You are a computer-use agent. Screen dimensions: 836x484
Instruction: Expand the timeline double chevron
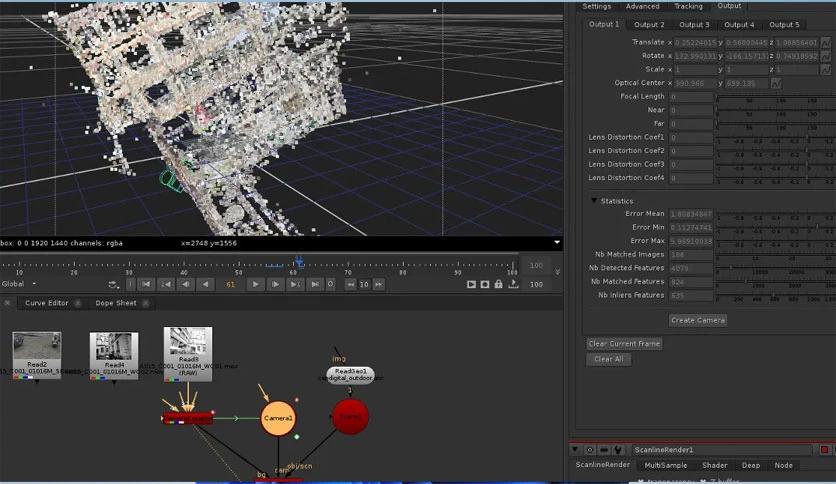coord(557,272)
